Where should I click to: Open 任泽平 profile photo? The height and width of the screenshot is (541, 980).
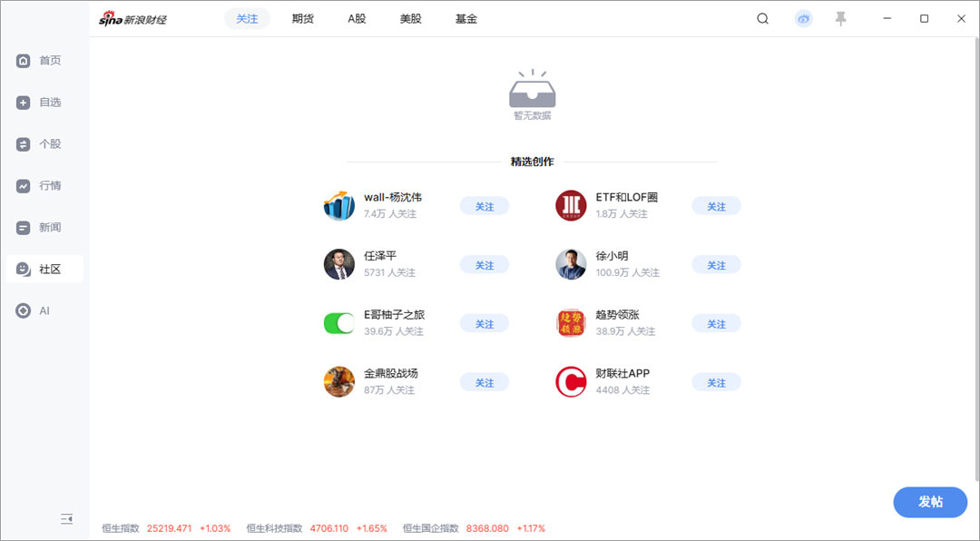339,264
